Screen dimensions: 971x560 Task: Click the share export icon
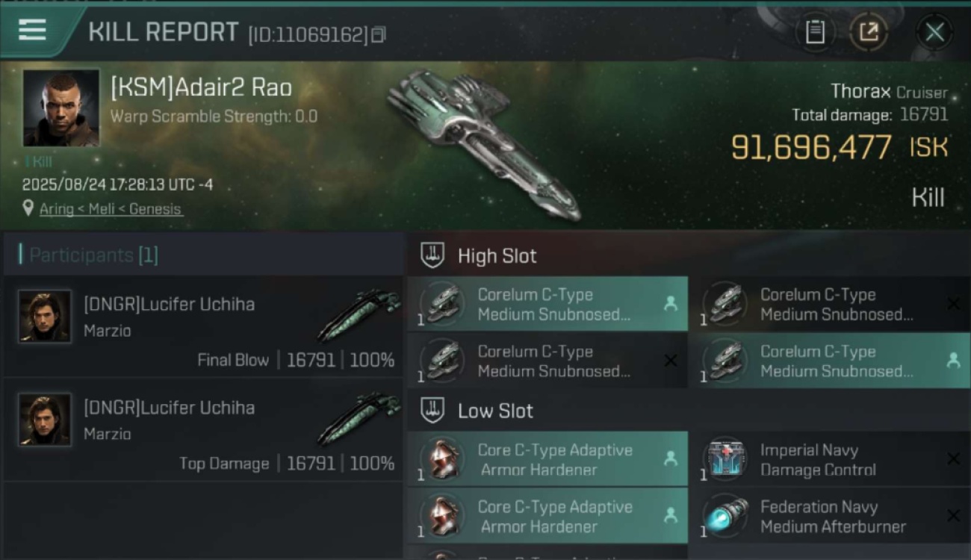[x=868, y=32]
